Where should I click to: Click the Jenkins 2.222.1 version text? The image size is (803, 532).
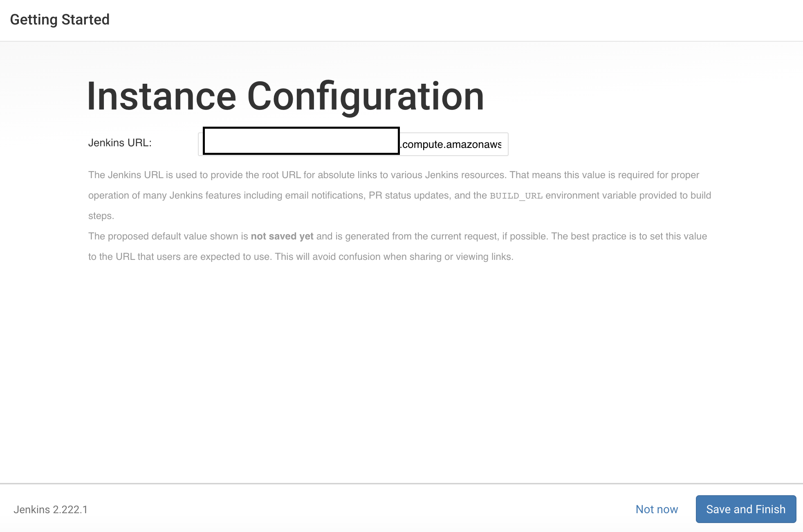[51, 510]
